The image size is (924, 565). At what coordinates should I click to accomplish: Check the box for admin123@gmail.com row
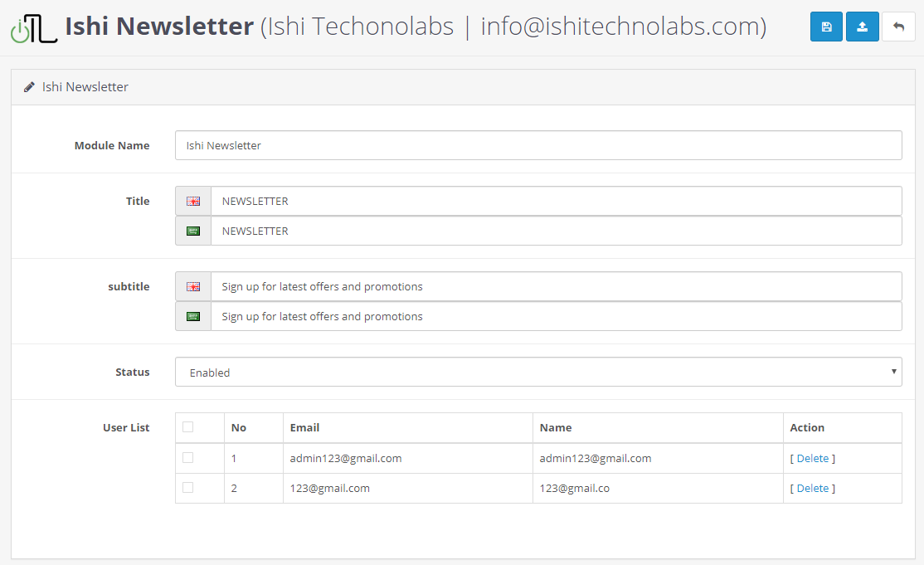188,457
